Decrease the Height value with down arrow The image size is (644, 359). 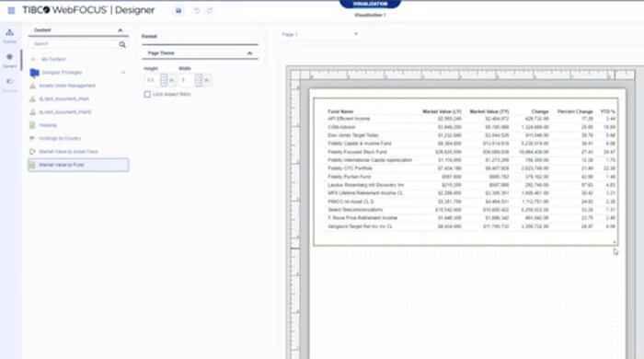pos(164,83)
